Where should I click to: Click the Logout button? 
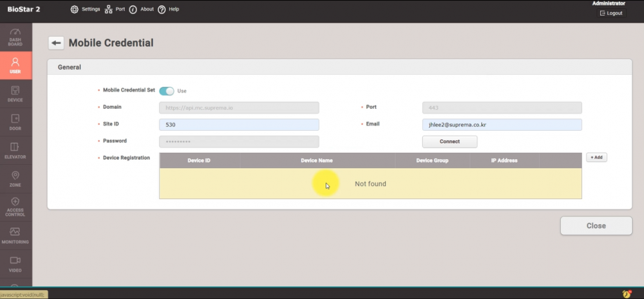(x=611, y=13)
